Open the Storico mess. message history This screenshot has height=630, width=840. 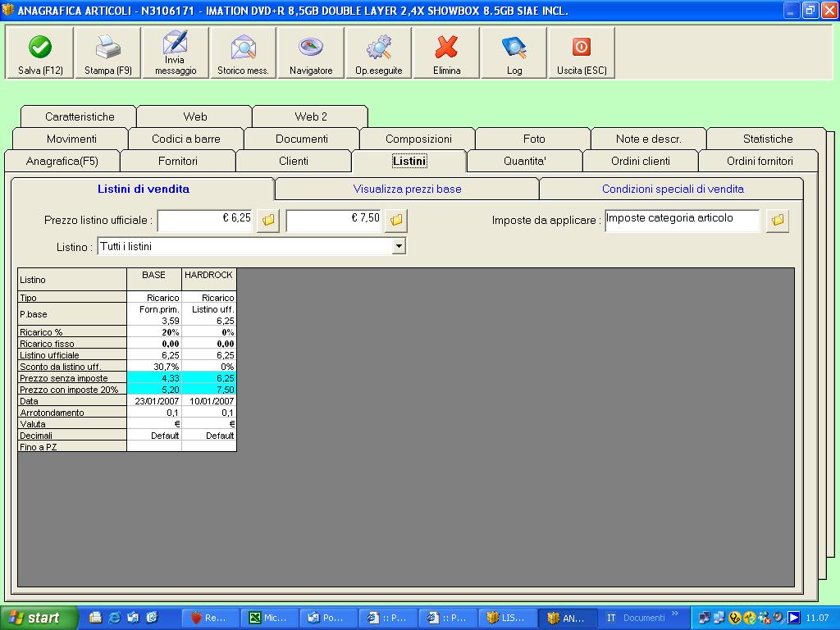243,53
